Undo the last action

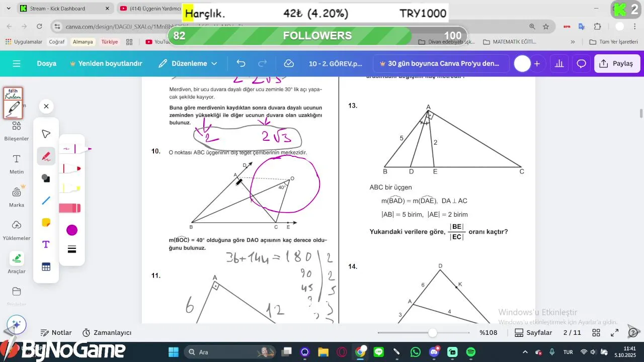(241, 64)
